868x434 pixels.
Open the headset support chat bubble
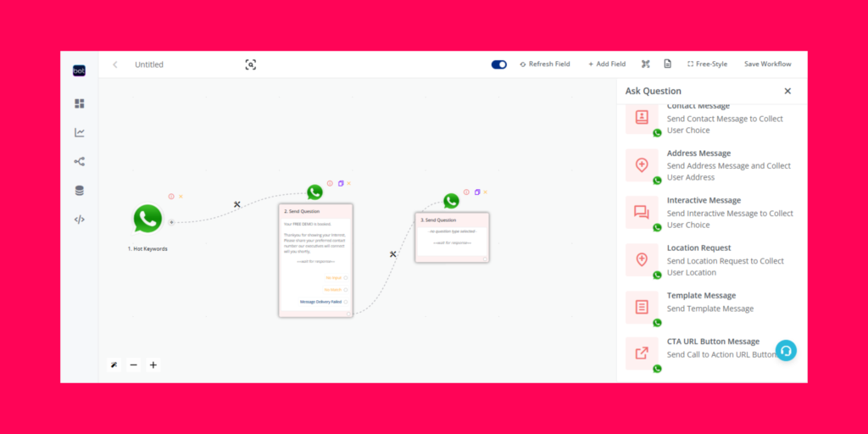[786, 350]
